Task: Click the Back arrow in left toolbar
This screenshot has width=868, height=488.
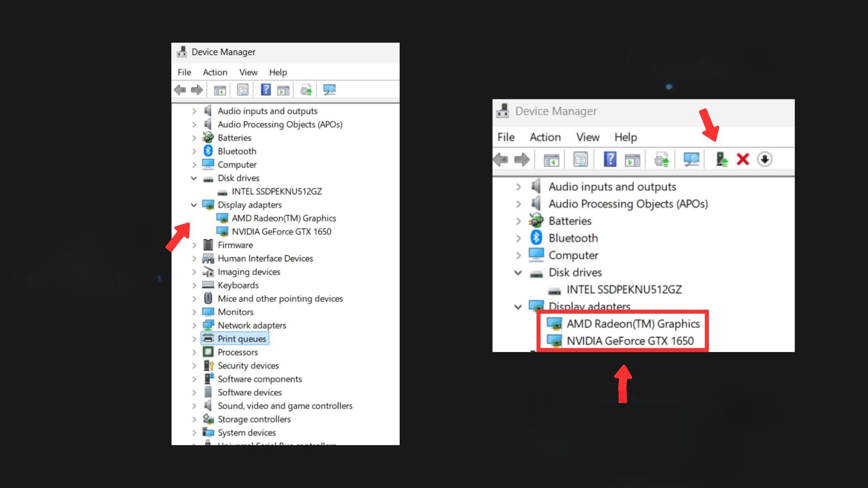Action: click(x=180, y=89)
